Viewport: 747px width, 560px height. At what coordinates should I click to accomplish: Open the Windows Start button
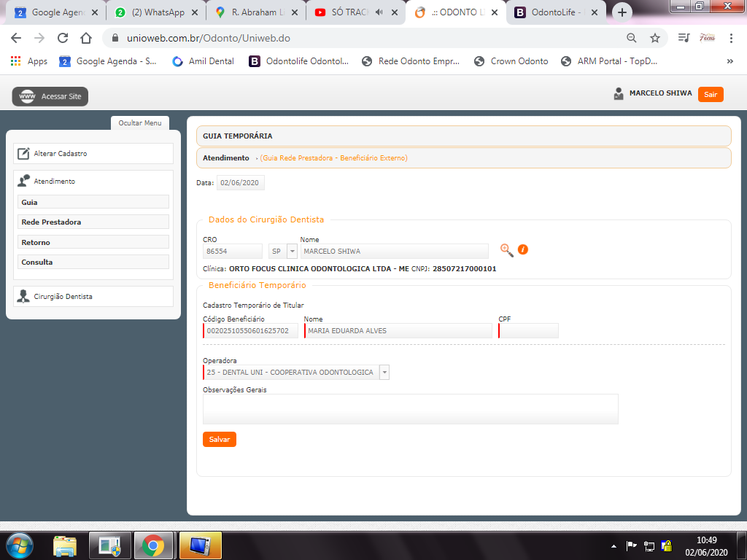20,545
